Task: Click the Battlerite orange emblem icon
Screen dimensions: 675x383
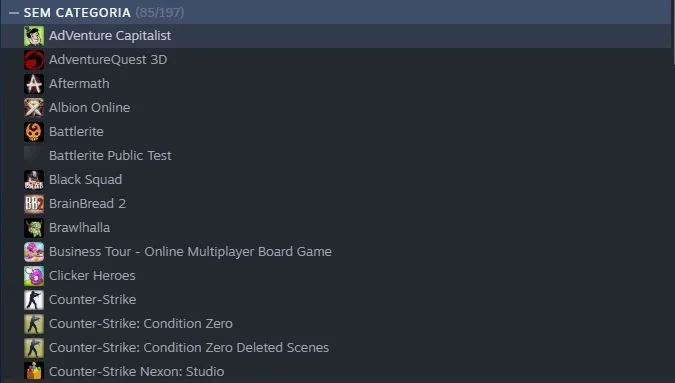Action: [x=34, y=132]
